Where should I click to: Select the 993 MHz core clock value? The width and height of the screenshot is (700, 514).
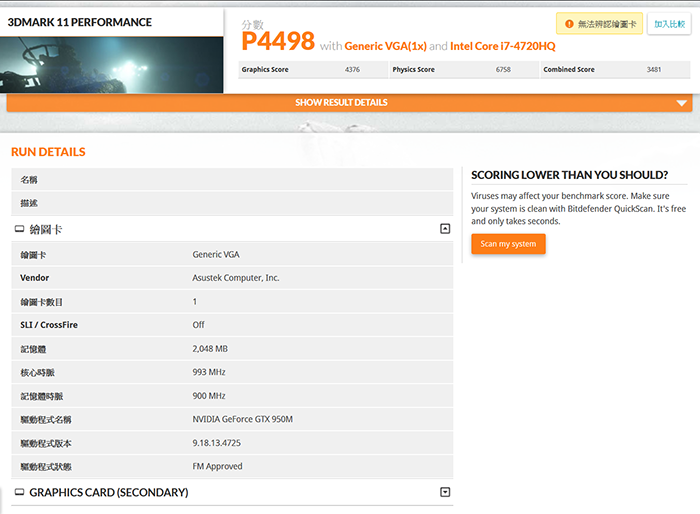[208, 372]
